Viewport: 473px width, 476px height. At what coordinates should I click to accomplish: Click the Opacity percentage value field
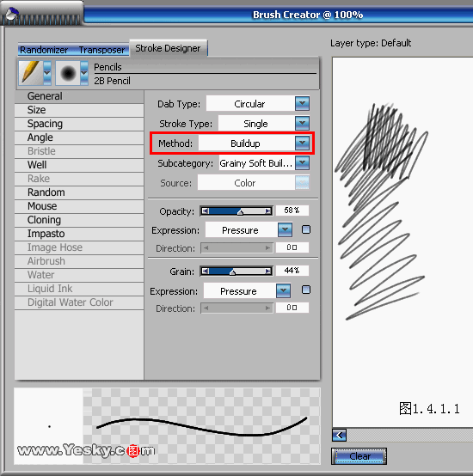pyautogui.click(x=292, y=211)
